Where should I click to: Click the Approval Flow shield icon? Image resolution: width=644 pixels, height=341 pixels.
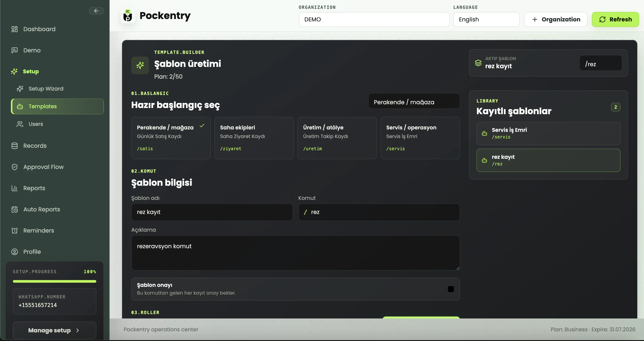[15, 167]
